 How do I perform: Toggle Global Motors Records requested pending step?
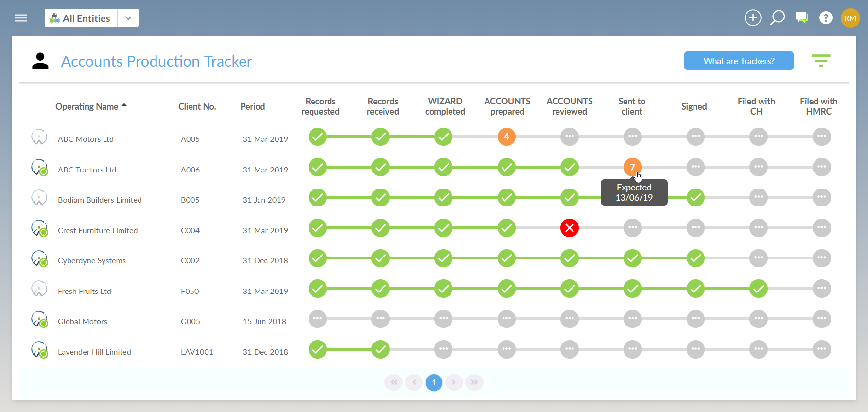coord(318,319)
